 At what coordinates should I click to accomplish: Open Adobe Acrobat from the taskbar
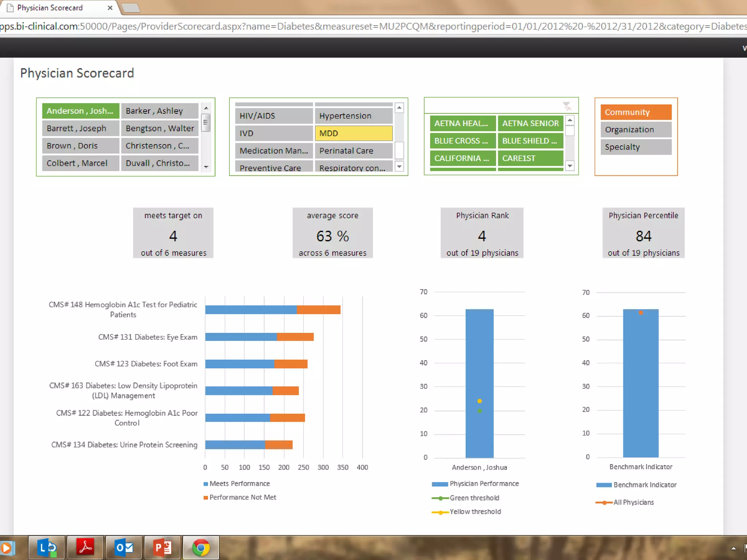point(85,547)
